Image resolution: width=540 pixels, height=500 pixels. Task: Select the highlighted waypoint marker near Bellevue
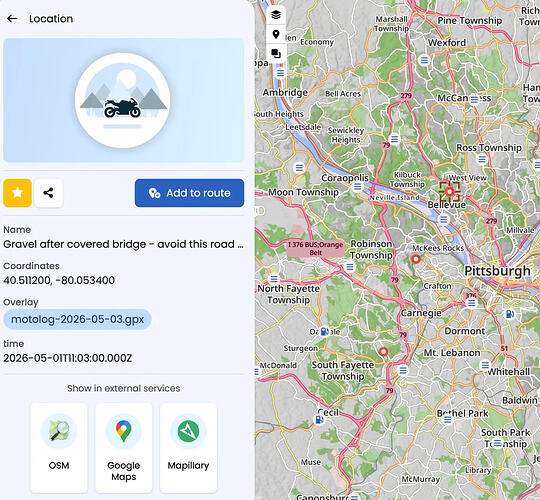coord(449,191)
